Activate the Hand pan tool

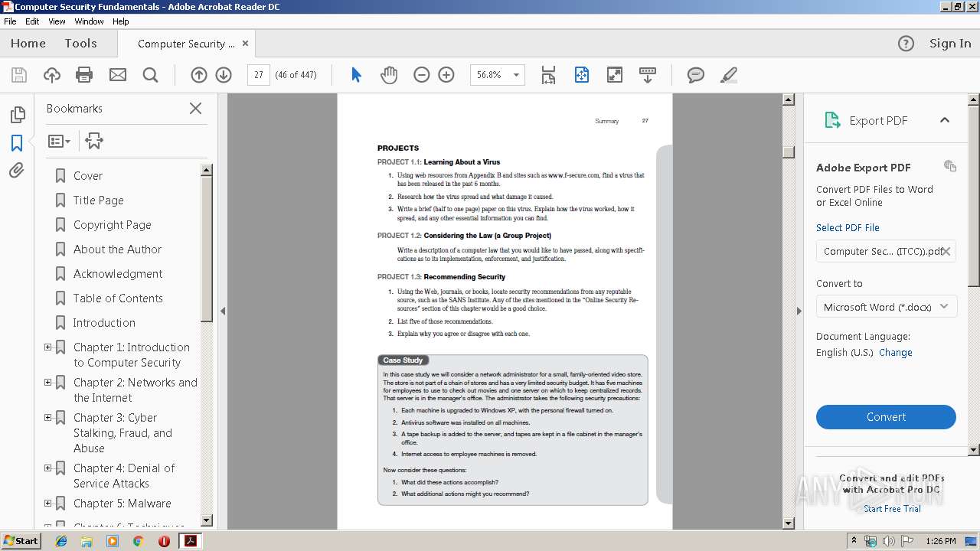[389, 75]
